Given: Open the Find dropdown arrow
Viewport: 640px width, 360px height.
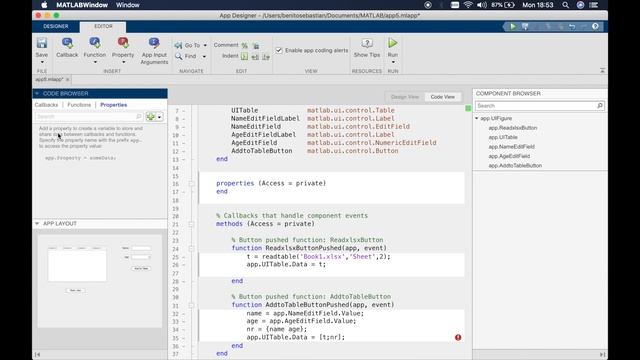Looking at the screenshot, I should coord(204,57).
